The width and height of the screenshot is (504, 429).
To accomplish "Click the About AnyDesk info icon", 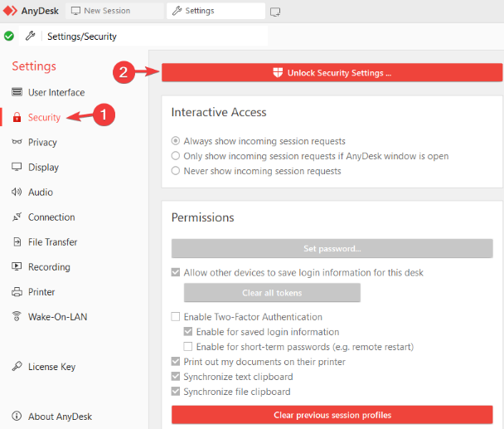I will tap(17, 416).
